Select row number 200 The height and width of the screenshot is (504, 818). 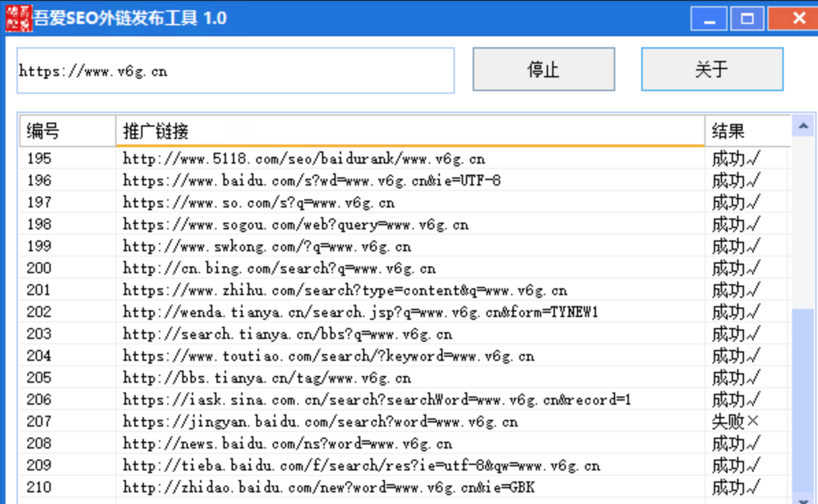[x=39, y=268]
